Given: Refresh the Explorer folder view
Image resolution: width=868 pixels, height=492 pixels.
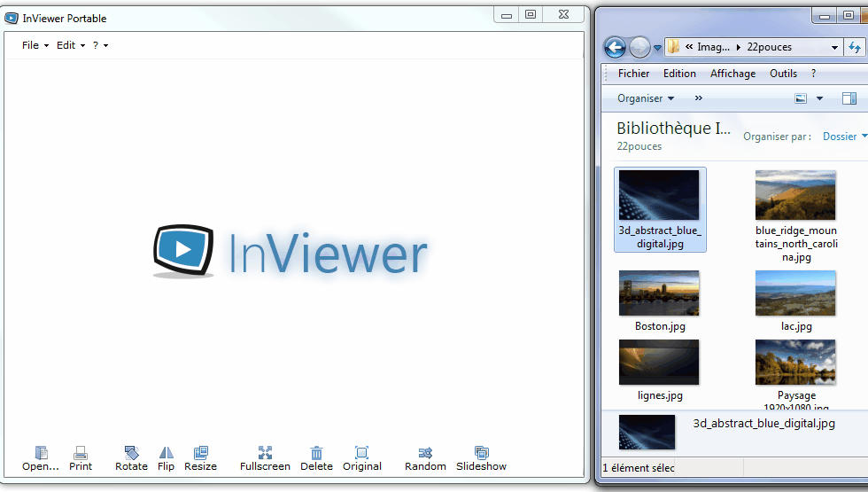Looking at the screenshot, I should point(855,48).
